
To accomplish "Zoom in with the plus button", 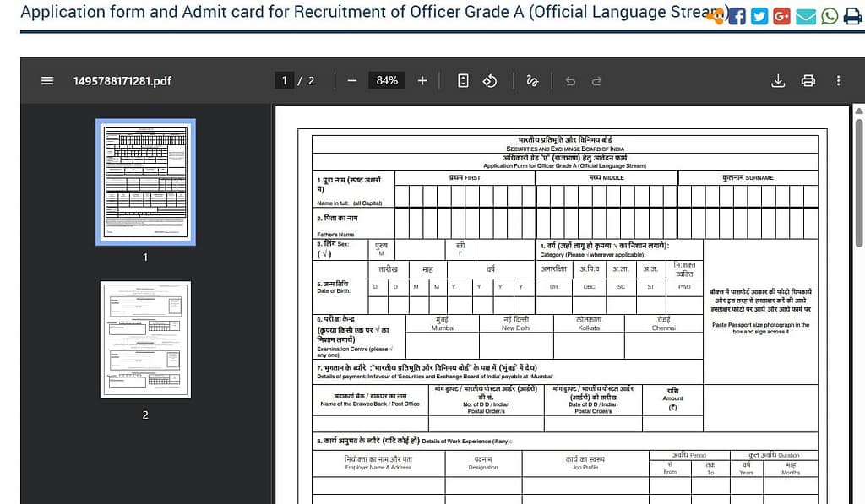I will coord(422,81).
